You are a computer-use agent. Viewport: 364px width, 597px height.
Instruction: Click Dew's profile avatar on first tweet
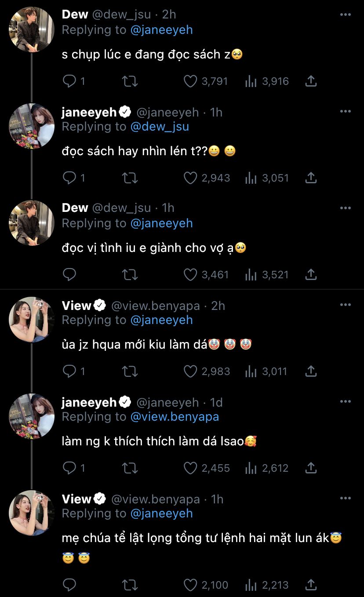(31, 29)
